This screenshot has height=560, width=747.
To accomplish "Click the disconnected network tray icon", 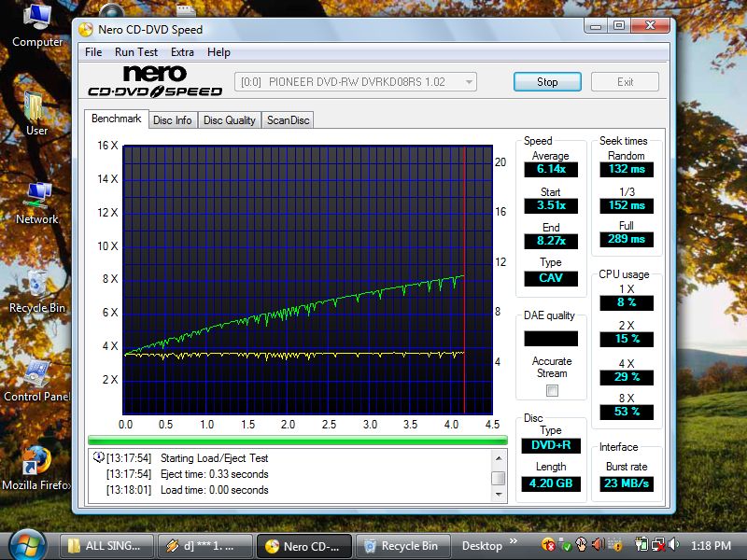I will tap(658, 544).
